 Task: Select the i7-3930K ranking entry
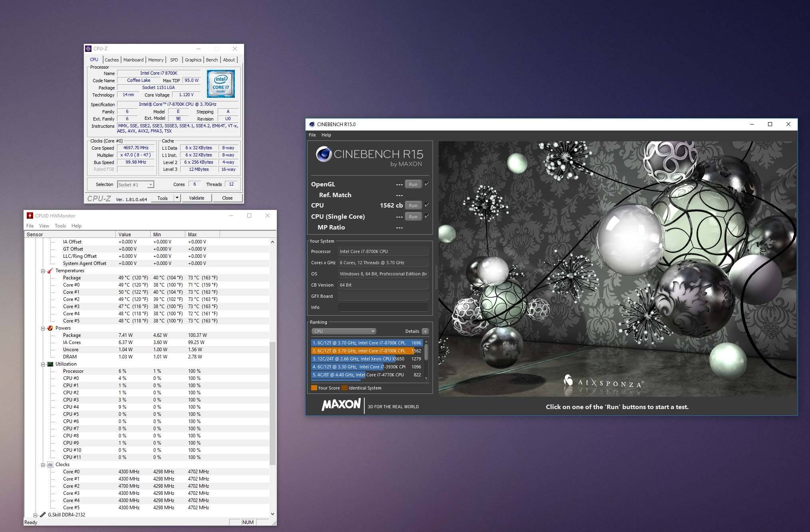click(367, 367)
